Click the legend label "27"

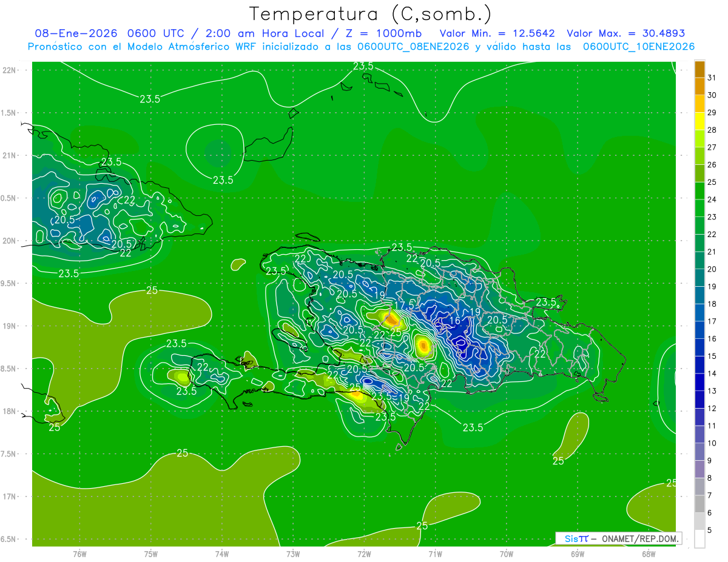[712, 147]
